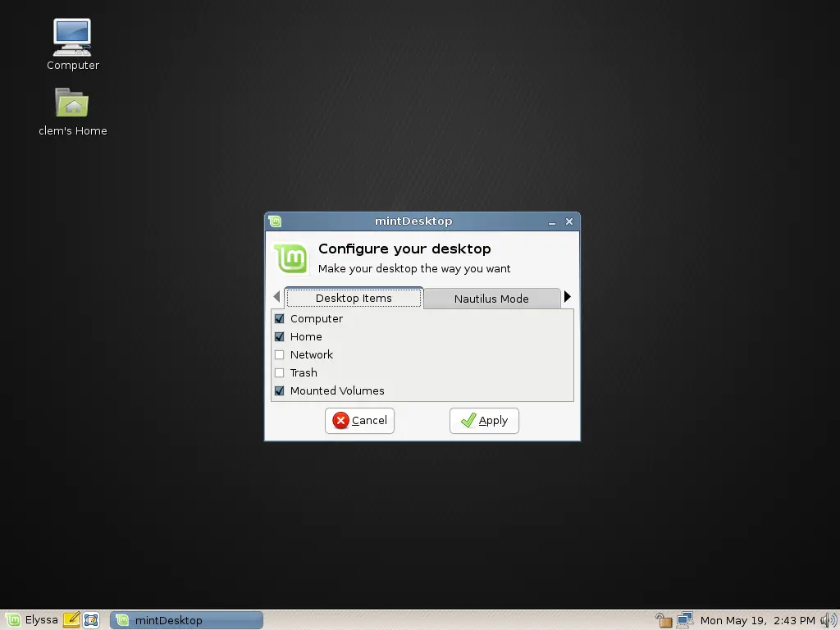Minimize the mintDesktop window
The height and width of the screenshot is (630, 840).
click(x=552, y=221)
